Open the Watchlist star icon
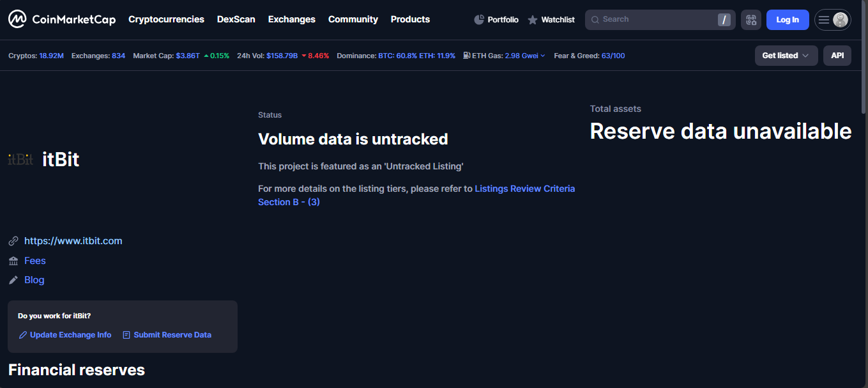Image resolution: width=868 pixels, height=388 pixels. point(533,20)
